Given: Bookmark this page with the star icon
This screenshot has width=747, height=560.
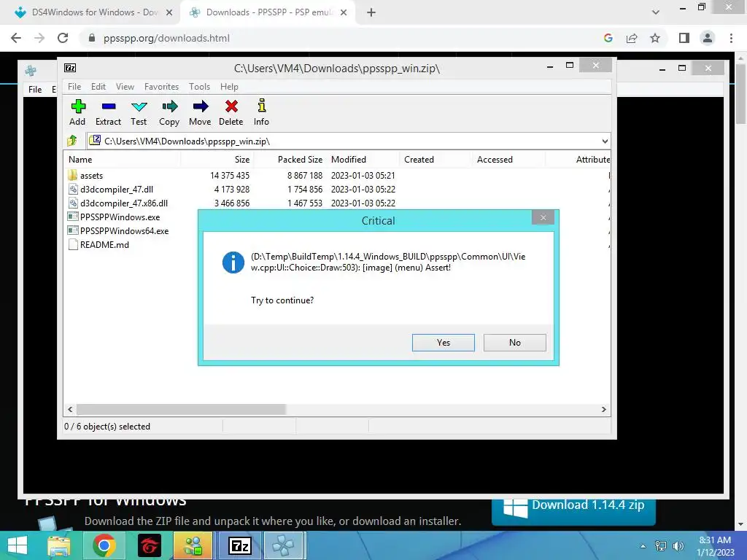Looking at the screenshot, I should coord(655,38).
